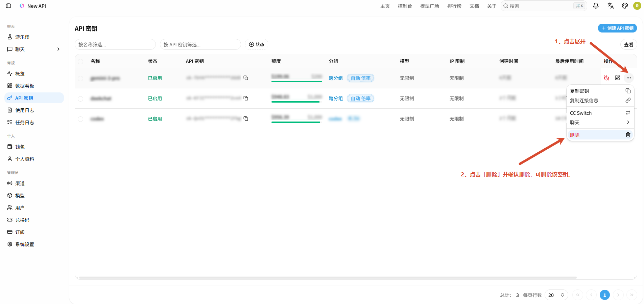Open the 查看 column view options
Image resolution: width=644 pixels, height=304 pixels.
(628, 45)
